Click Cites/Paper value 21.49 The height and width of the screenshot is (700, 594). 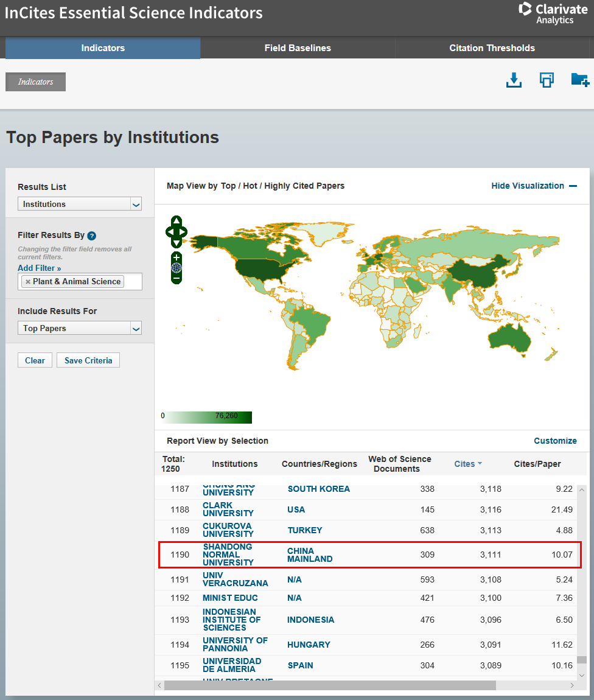(561, 509)
